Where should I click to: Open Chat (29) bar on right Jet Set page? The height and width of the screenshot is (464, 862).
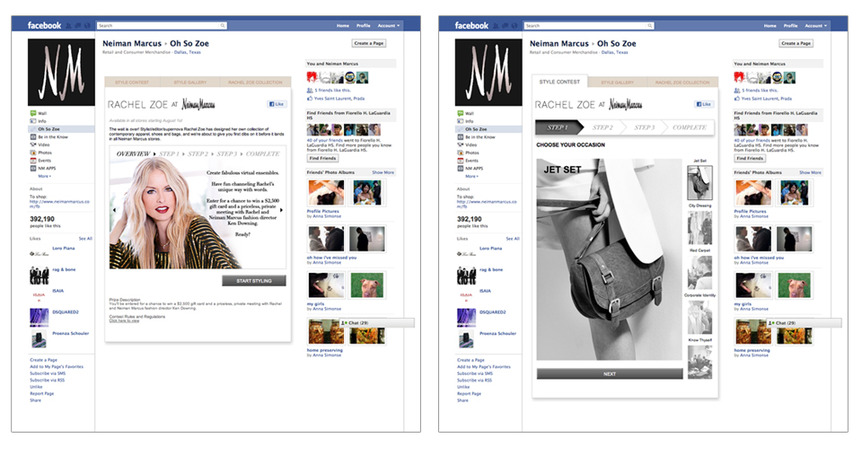tap(804, 323)
